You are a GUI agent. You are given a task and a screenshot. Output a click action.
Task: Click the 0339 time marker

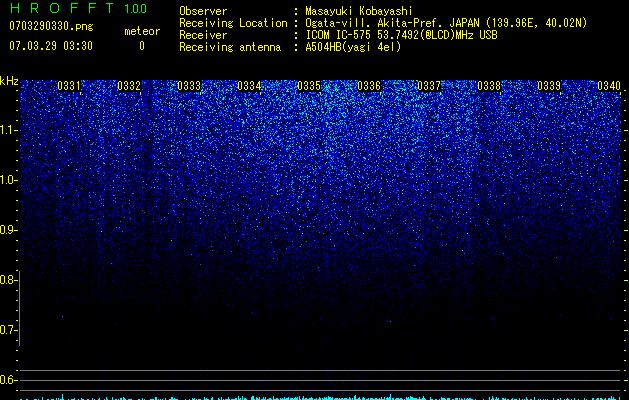tap(549, 86)
